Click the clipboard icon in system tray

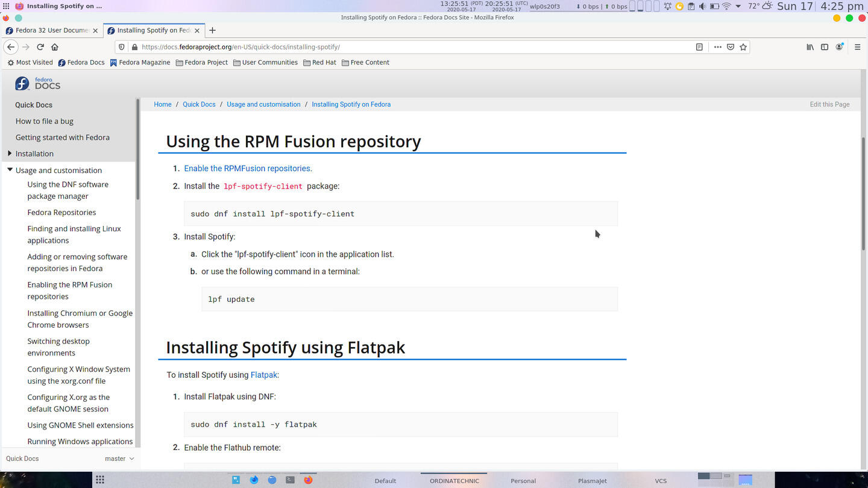pos(691,6)
